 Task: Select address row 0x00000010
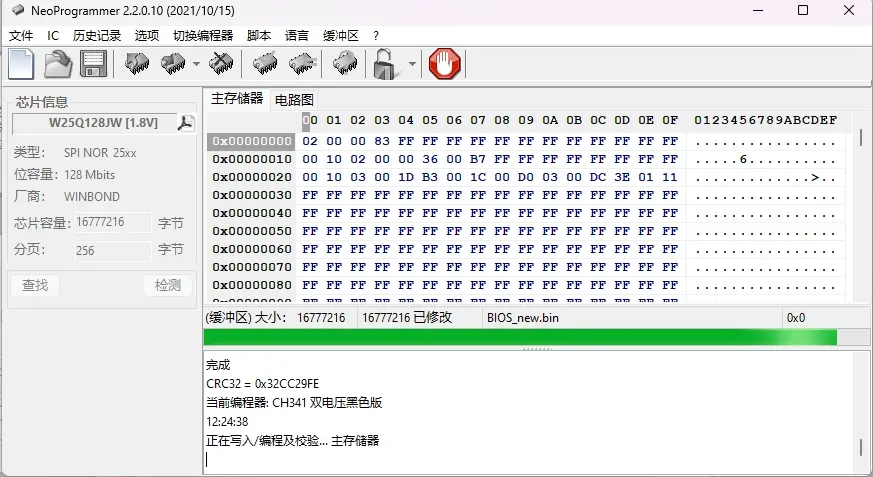coord(252,159)
